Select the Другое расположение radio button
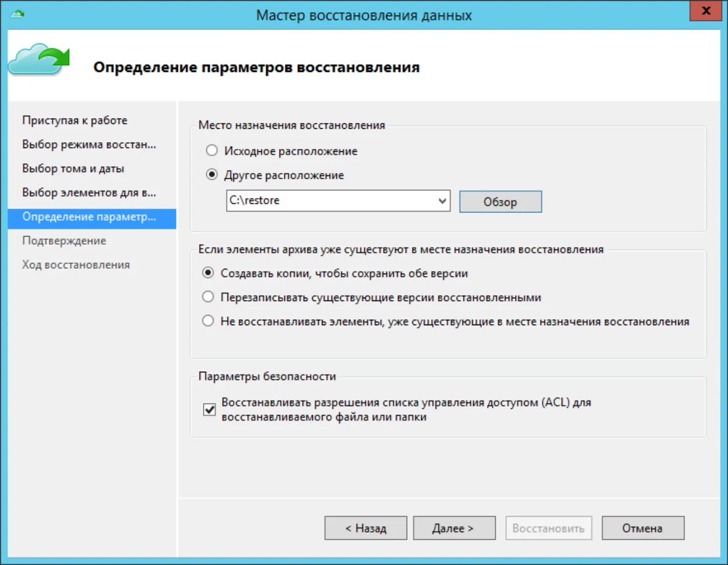Viewport: 728px width, 565px height. [212, 175]
